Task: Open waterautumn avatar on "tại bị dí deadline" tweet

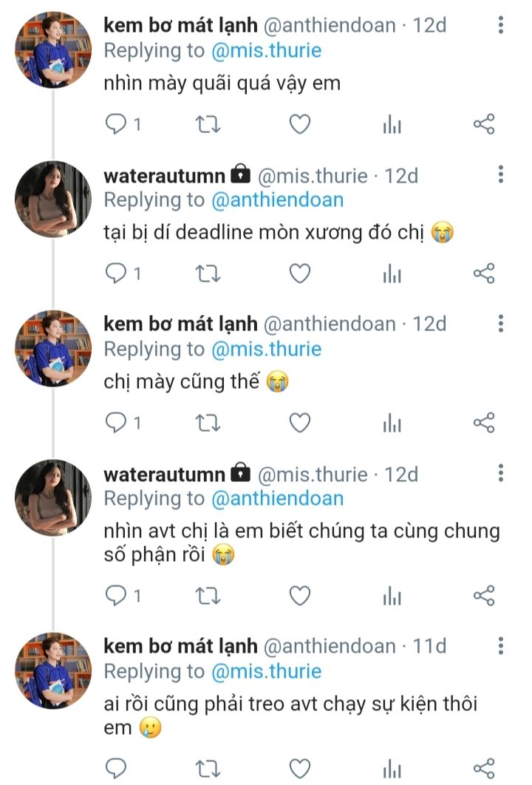Action: [53, 200]
